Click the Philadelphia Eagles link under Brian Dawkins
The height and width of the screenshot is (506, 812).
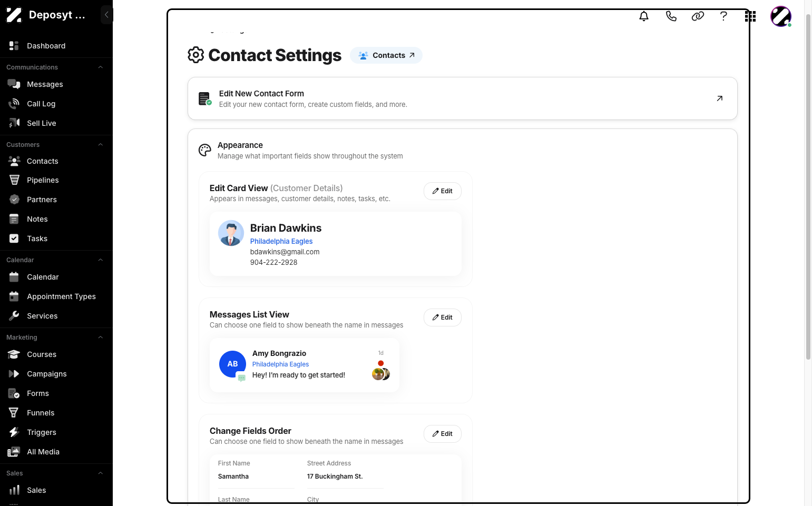click(x=281, y=241)
